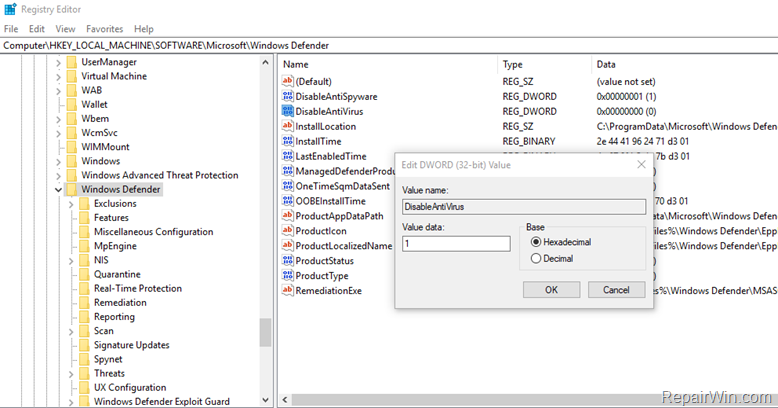Click inside the Value data field

456,244
